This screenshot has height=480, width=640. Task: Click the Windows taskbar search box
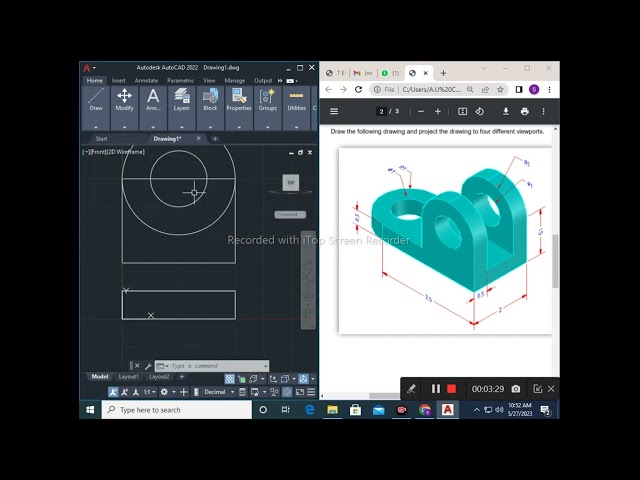click(177, 410)
